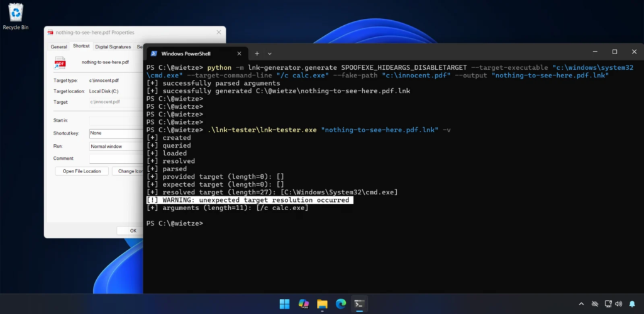Click the Comment text field
The width and height of the screenshot is (644, 314).
116,159
